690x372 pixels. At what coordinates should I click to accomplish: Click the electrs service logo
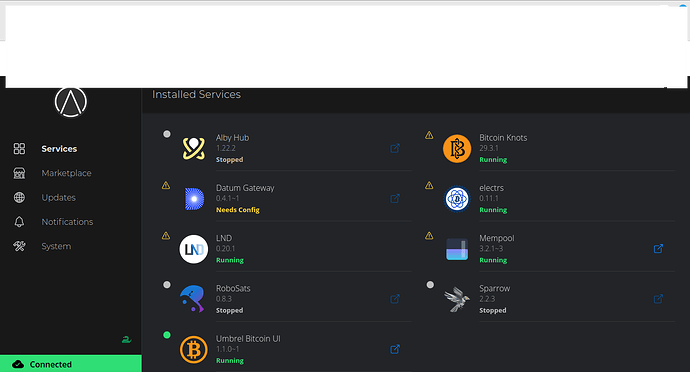457,199
